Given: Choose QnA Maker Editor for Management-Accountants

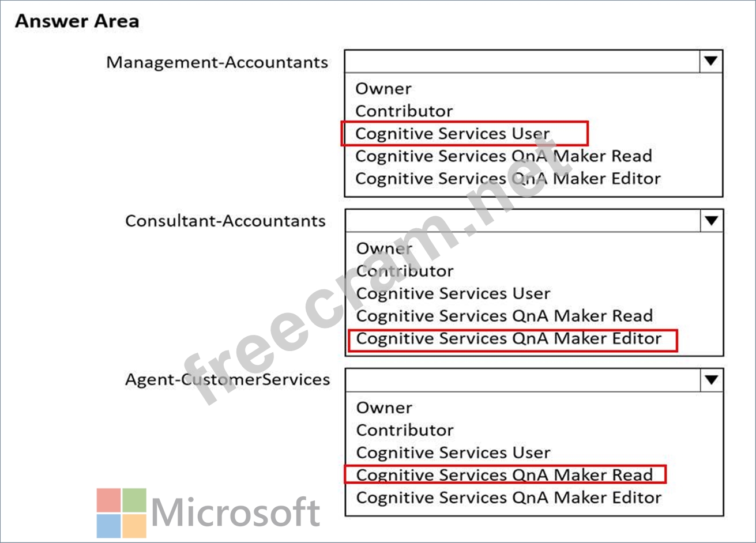Looking at the screenshot, I should 508,179.
